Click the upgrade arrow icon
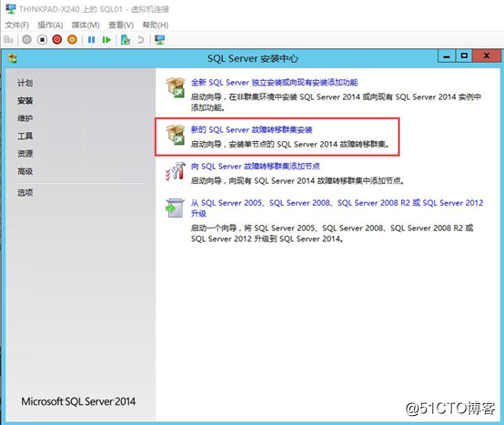 pyautogui.click(x=175, y=208)
